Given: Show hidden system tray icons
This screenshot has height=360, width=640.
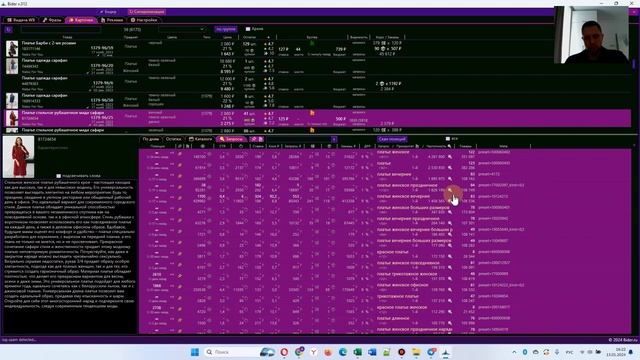Looking at the screenshot, I should tap(514, 352).
